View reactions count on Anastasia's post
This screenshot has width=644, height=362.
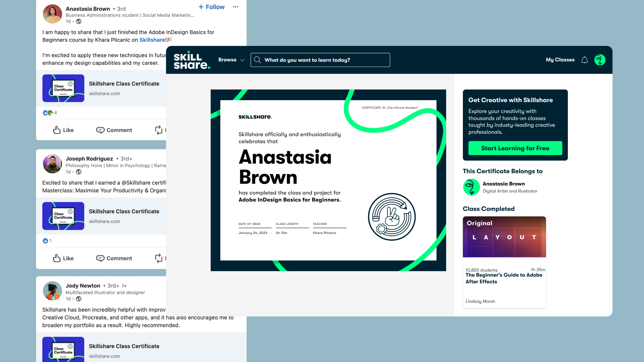pyautogui.click(x=50, y=113)
